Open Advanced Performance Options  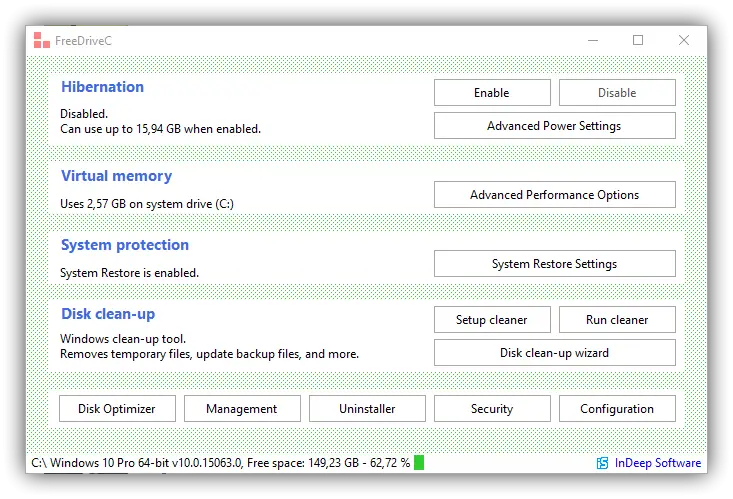coord(554,195)
